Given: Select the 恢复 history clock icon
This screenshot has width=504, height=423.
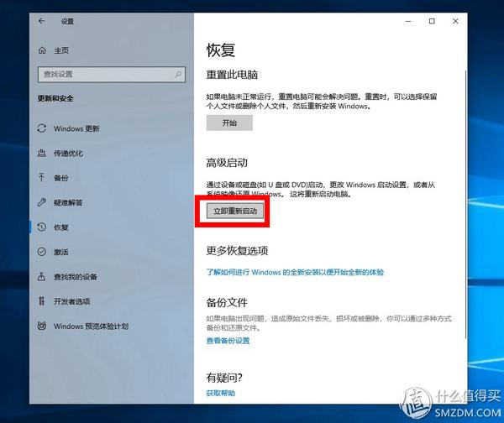Looking at the screenshot, I should [x=42, y=227].
